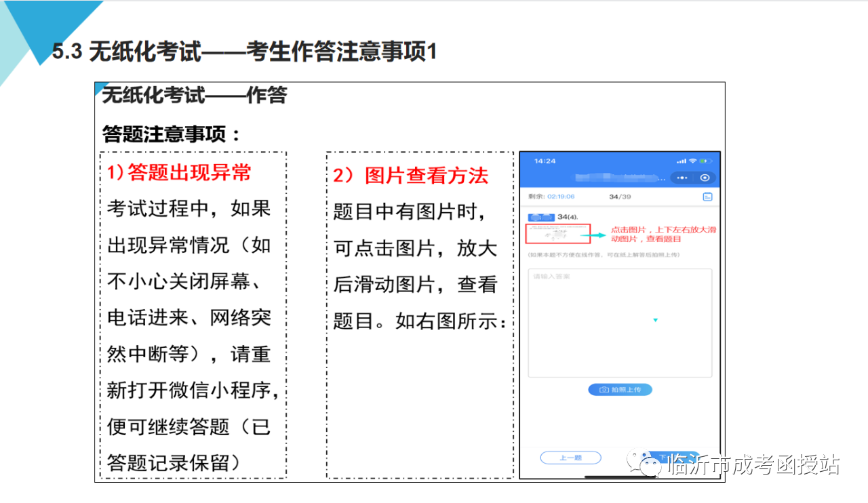
Task: Tap the question image thumbnail to enlarge
Action: click(x=558, y=234)
